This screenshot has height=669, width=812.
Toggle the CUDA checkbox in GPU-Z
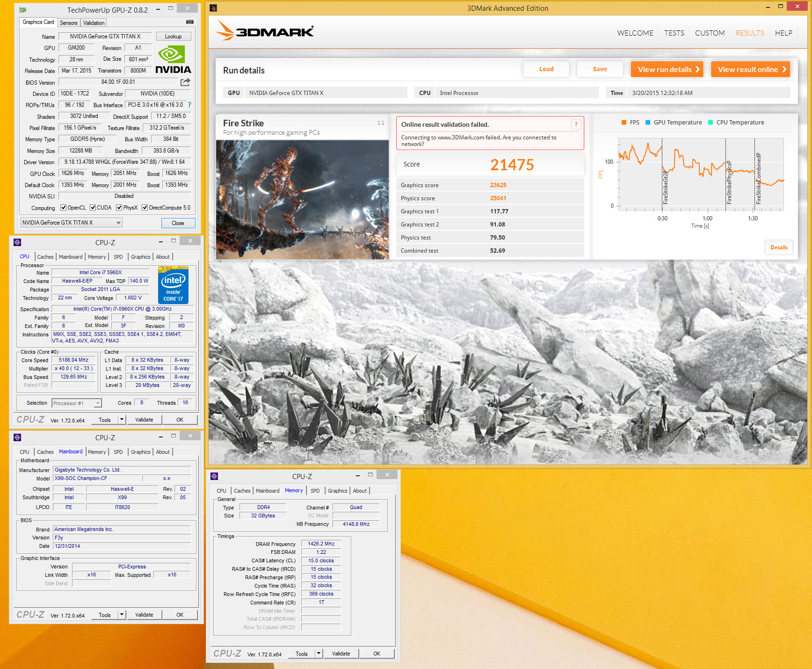tap(93, 208)
